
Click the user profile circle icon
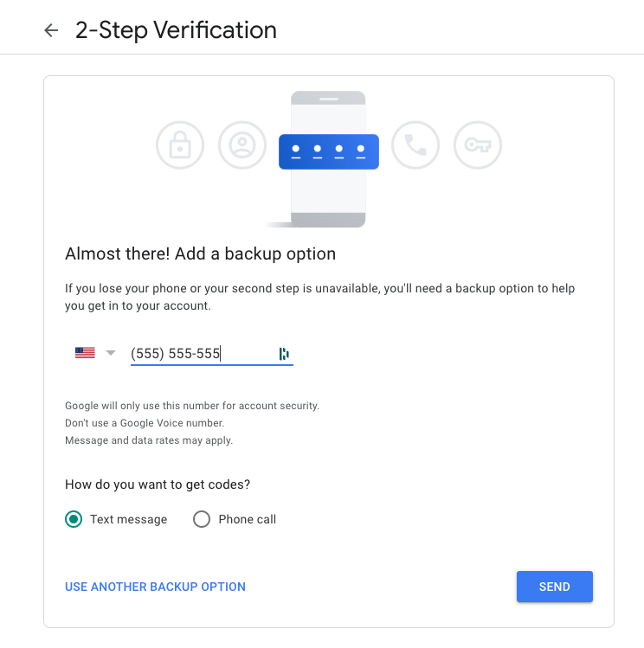coord(242,145)
